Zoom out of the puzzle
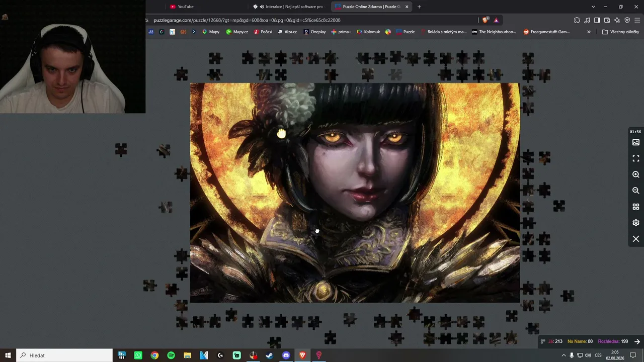Viewport: 644px width, 362px height. [x=636, y=191]
